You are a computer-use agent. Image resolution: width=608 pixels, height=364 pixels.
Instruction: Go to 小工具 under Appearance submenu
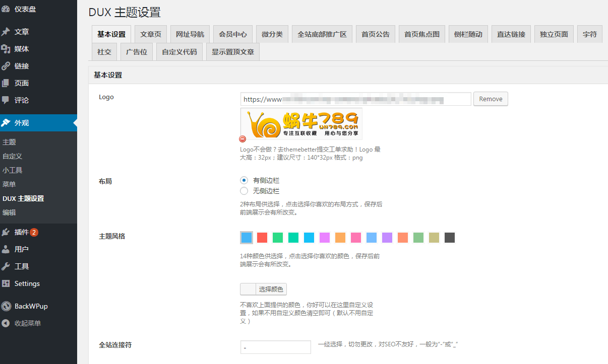13,170
